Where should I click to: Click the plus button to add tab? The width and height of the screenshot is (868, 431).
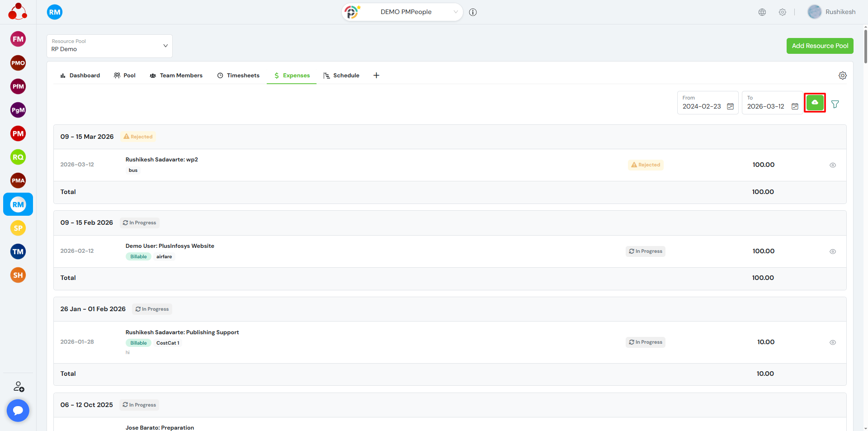(376, 76)
